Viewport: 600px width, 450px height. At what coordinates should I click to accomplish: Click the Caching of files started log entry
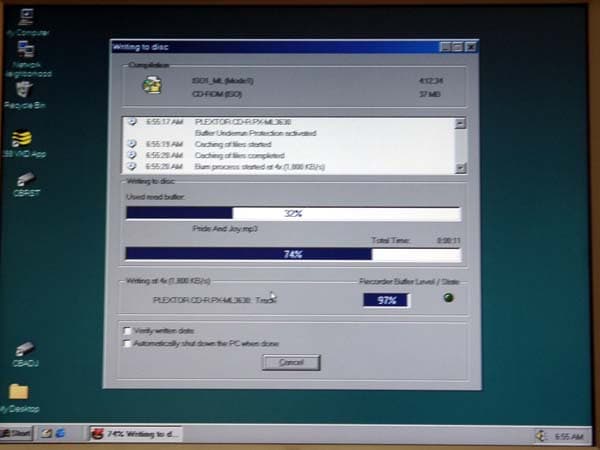click(233, 144)
